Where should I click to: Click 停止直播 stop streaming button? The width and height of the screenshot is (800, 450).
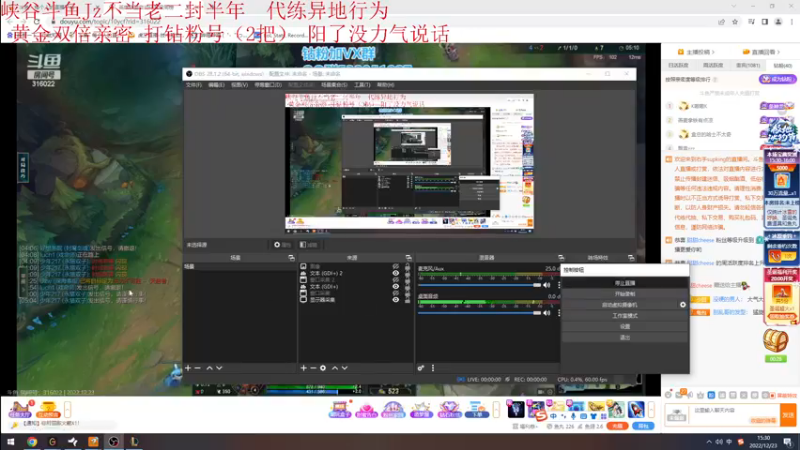(x=625, y=283)
